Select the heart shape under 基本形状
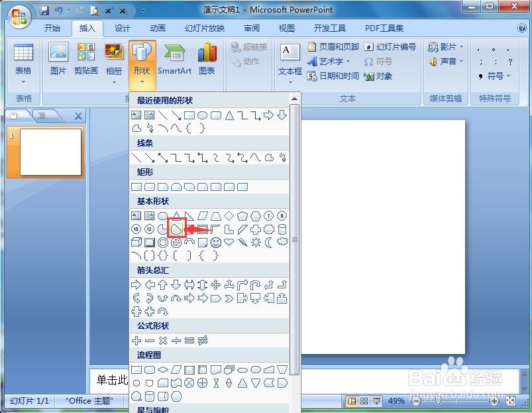The width and height of the screenshot is (532, 413). click(227, 242)
